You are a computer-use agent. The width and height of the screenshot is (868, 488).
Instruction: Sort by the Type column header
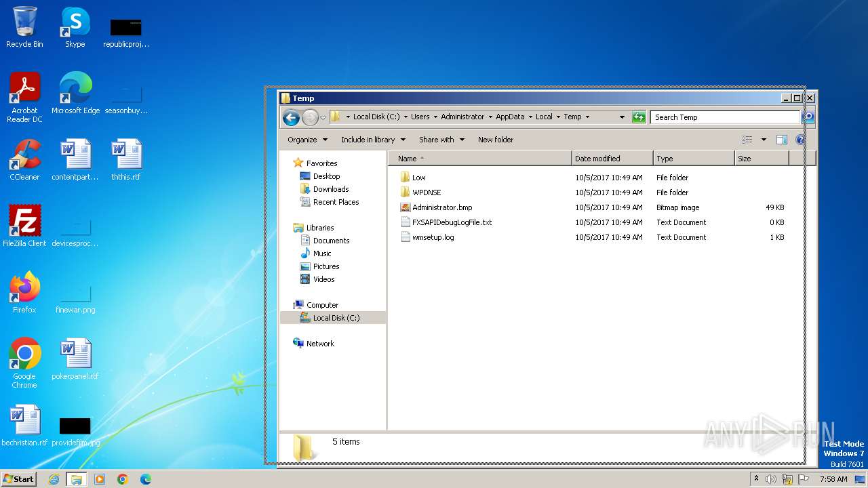(x=694, y=159)
